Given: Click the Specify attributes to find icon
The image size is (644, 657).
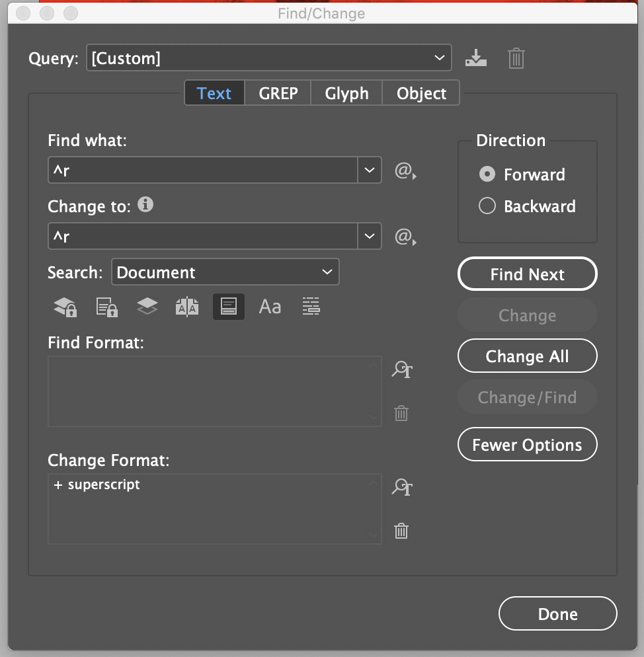Looking at the screenshot, I should (x=401, y=369).
